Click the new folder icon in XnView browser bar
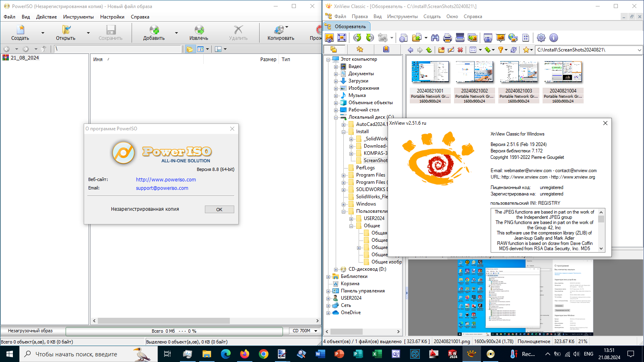Image resolution: width=644 pixels, height=362 pixels. click(x=442, y=50)
